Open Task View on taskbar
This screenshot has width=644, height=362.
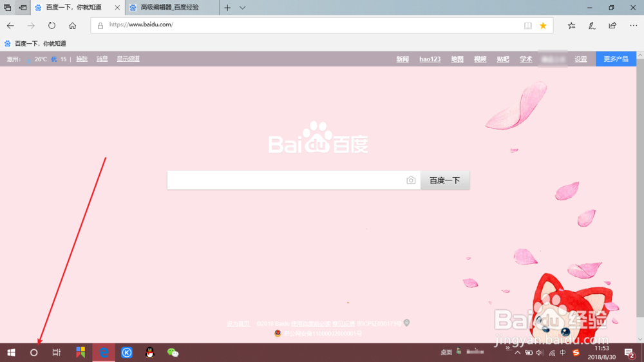pos(56,352)
